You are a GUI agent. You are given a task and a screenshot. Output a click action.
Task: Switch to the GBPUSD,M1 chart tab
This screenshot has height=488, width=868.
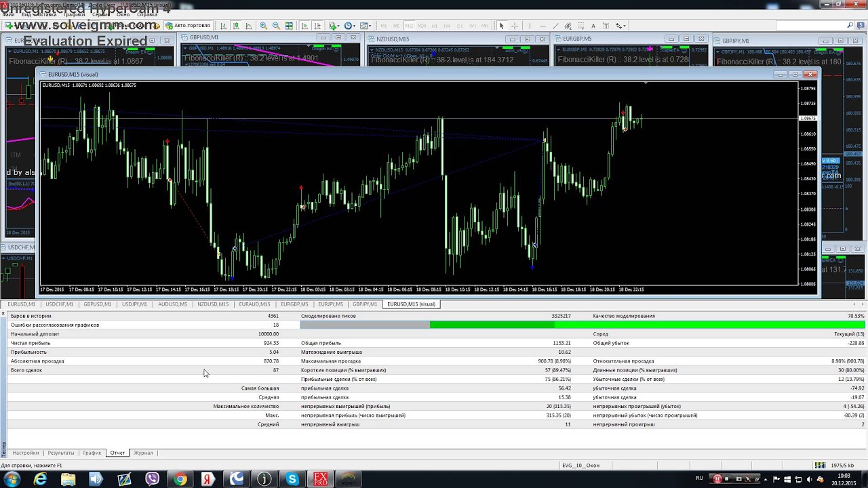(97, 304)
